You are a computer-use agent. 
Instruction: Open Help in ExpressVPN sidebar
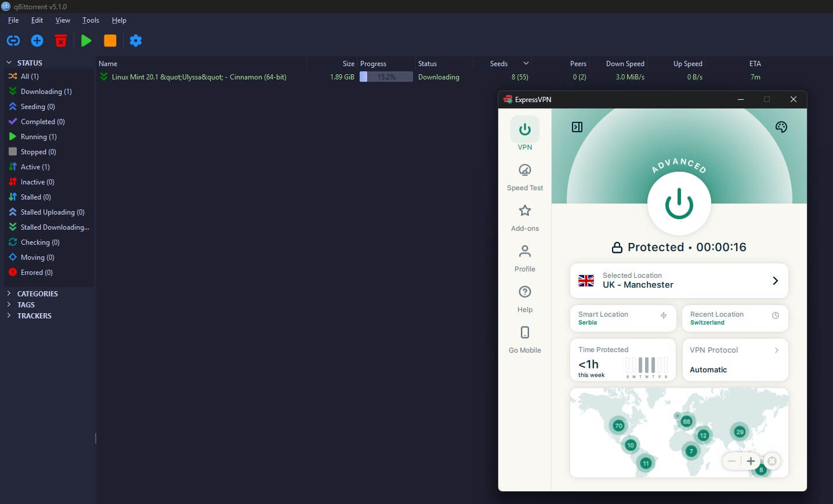point(525,299)
